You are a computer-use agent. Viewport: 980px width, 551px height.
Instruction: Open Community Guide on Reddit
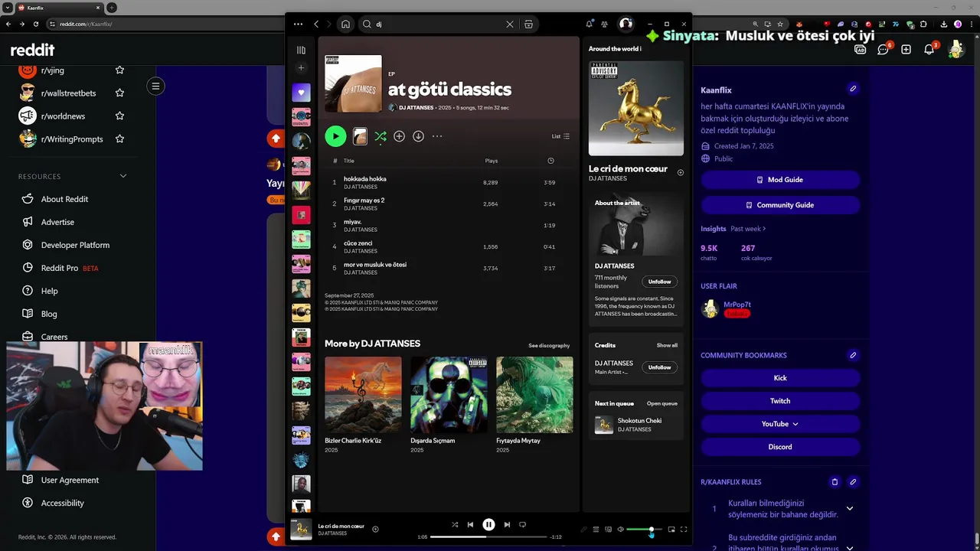780,205
